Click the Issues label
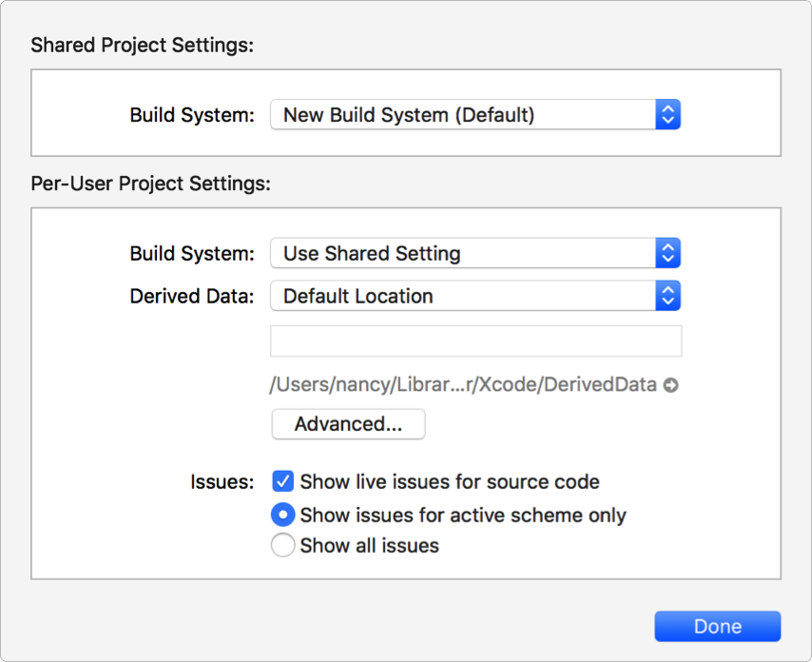This screenshot has height=662, width=812. click(x=222, y=481)
